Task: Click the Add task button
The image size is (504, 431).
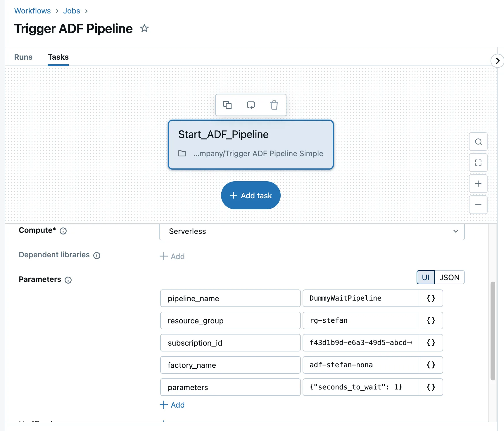Action: pyautogui.click(x=251, y=195)
